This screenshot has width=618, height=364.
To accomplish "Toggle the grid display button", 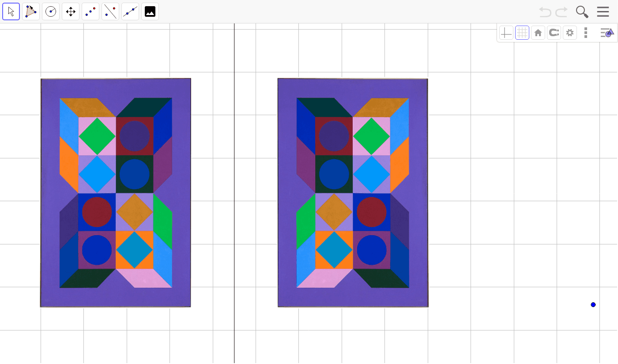I will 522,33.
